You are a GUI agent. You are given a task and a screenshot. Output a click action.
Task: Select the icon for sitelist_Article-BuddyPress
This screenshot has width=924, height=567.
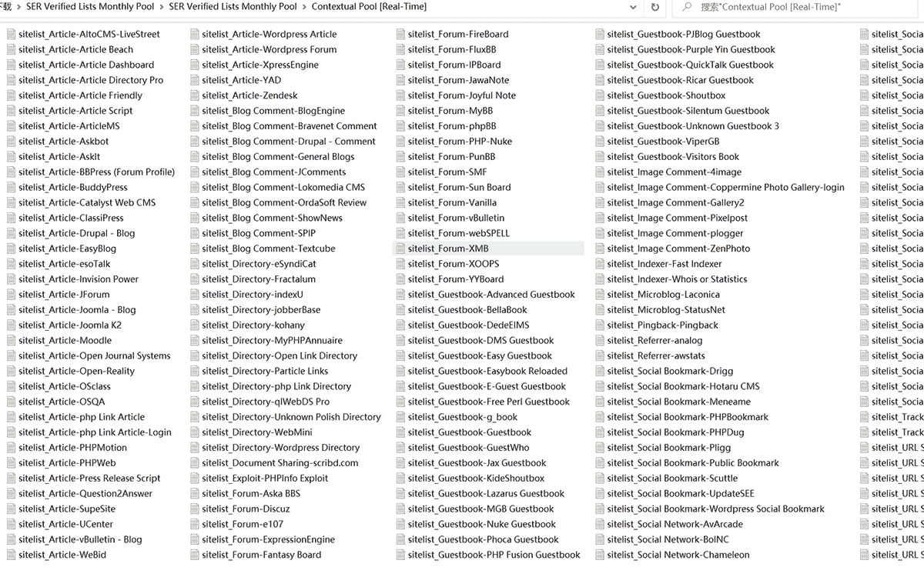(x=11, y=187)
